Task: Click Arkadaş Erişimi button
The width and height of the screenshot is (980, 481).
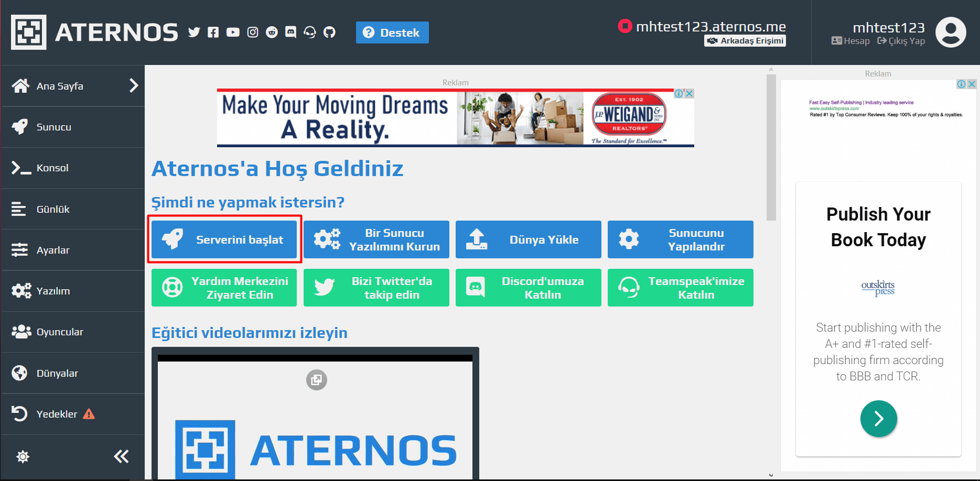Action: click(745, 41)
